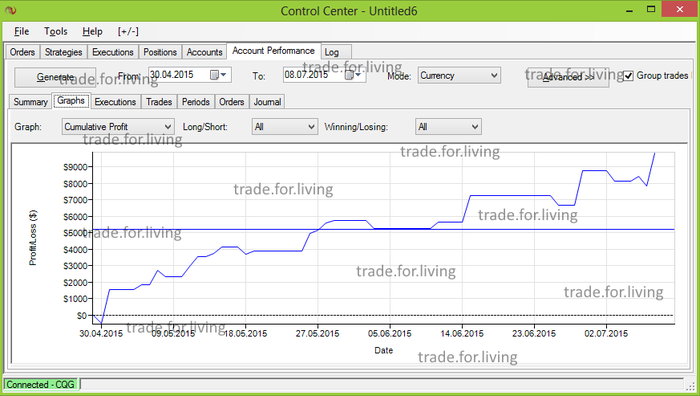Image resolution: width=700 pixels, height=396 pixels.
Task: Select the Account Performance tab
Action: 273,51
